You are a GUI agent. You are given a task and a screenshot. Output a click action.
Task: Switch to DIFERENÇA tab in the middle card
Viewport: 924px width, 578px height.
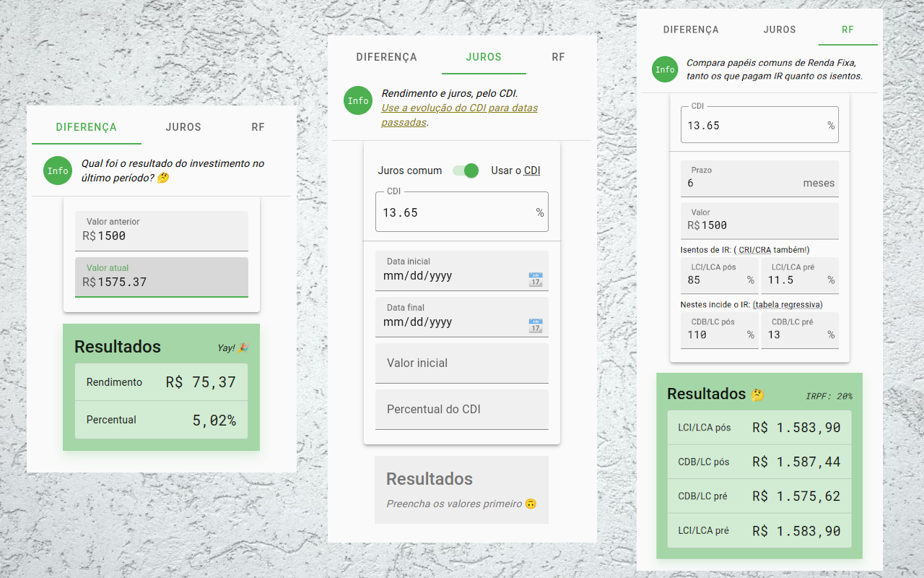pyautogui.click(x=387, y=57)
